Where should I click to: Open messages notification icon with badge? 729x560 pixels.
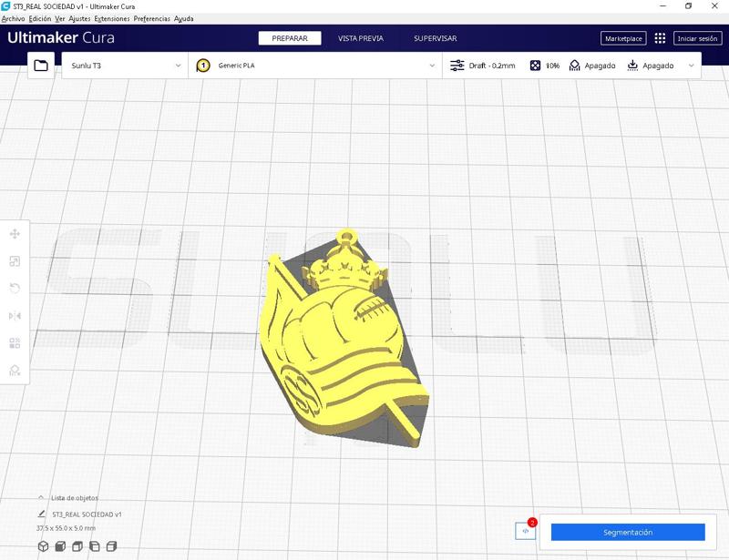(x=526, y=531)
